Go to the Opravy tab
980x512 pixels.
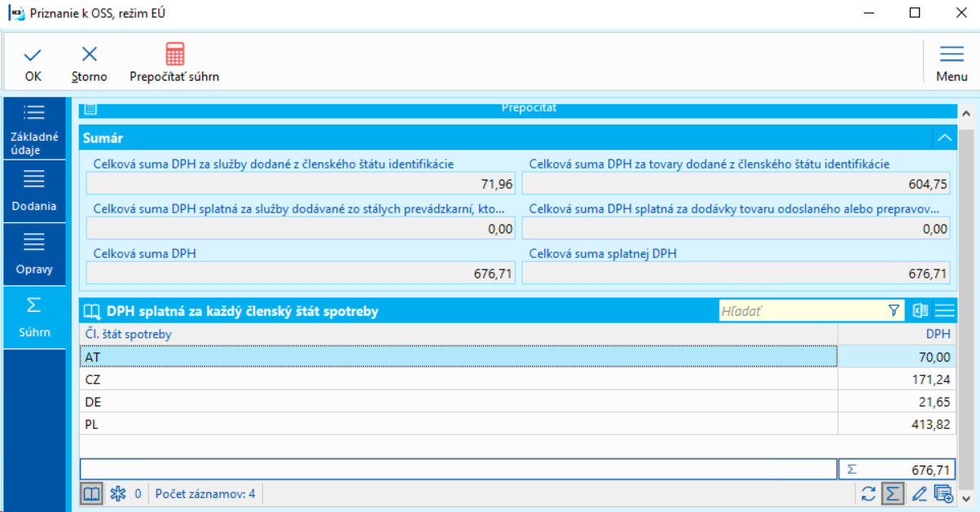[35, 255]
